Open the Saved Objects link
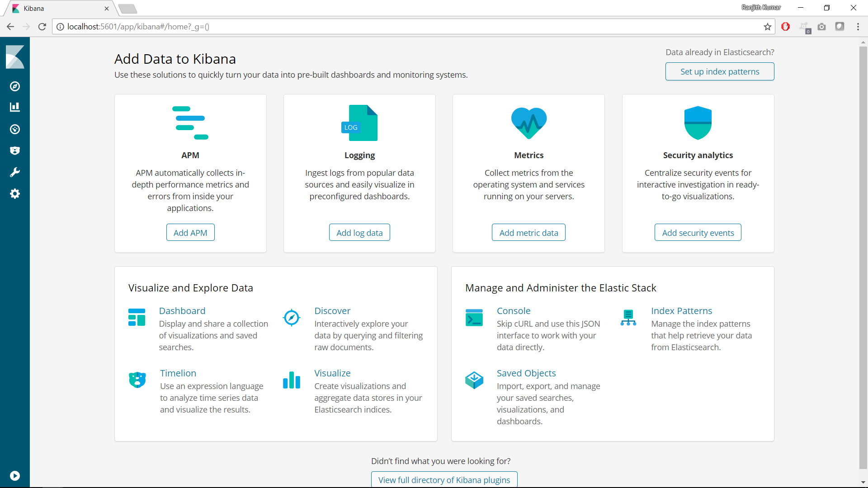The width and height of the screenshot is (868, 488). (x=526, y=373)
